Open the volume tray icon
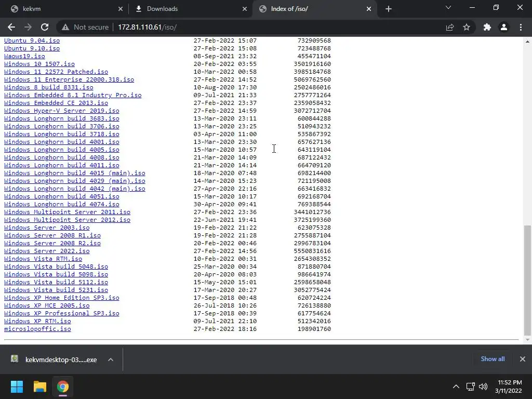532x399 pixels. click(x=483, y=387)
